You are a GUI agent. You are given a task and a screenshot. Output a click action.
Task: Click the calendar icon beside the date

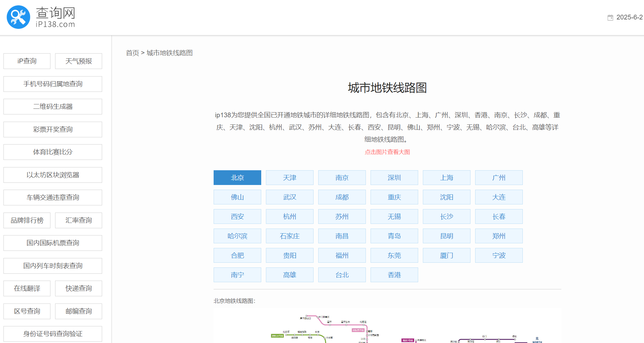pos(610,18)
